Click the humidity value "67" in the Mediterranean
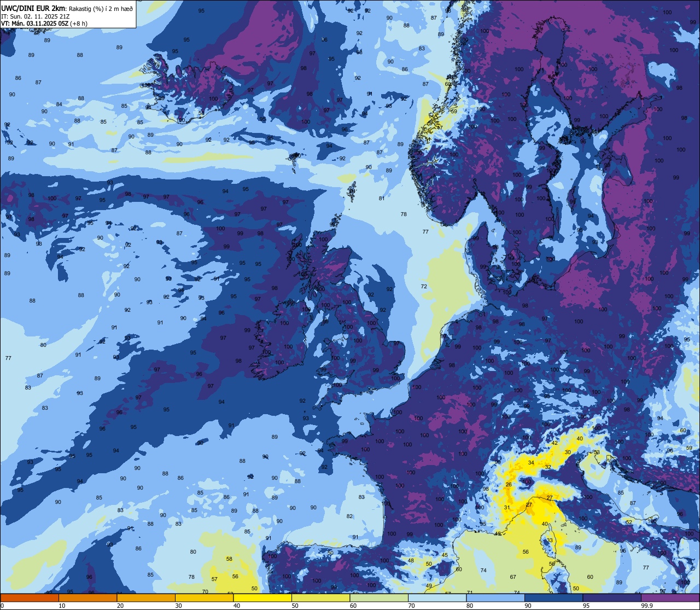This screenshot has width=700, height=610. pos(513,577)
